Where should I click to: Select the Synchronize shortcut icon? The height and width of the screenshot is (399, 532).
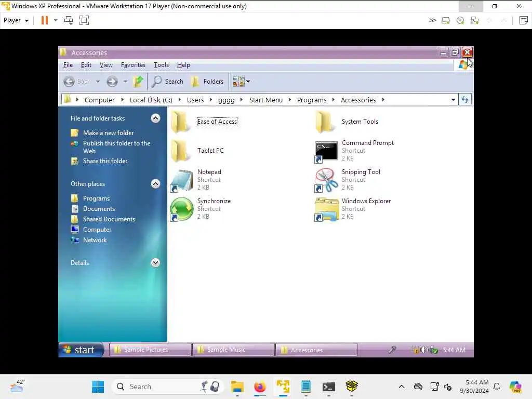click(x=181, y=209)
